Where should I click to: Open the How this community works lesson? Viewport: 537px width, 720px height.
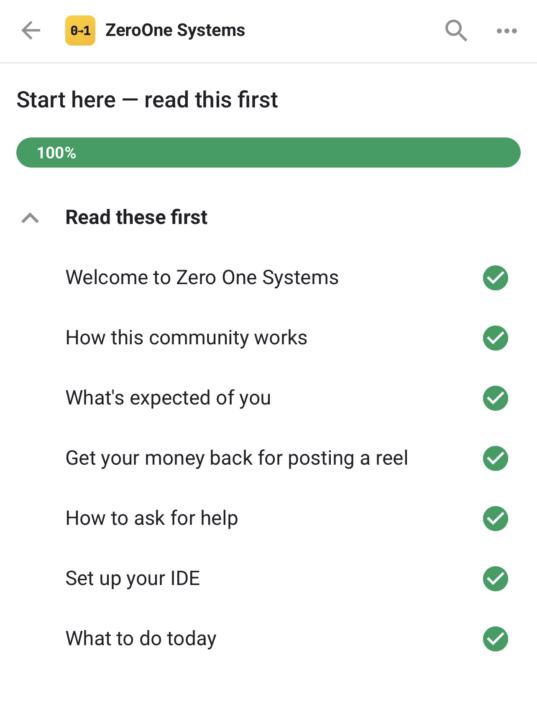(x=186, y=338)
